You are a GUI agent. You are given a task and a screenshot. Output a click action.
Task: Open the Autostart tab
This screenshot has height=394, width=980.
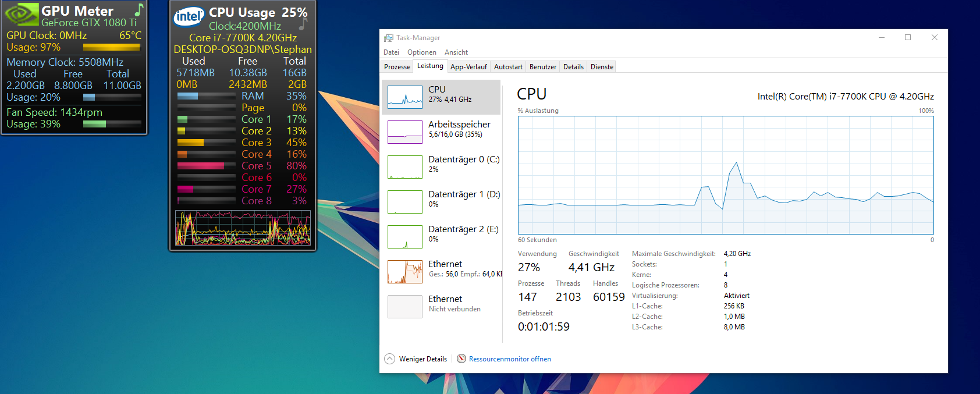click(x=508, y=67)
